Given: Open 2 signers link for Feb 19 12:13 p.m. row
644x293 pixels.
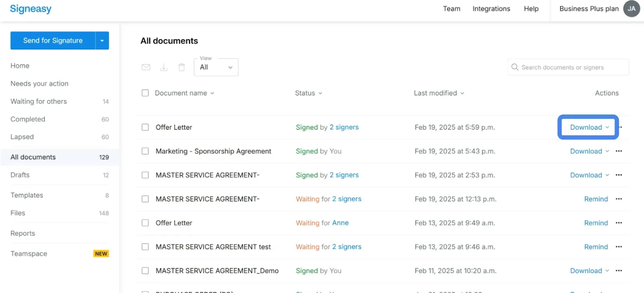Looking at the screenshot, I should click(x=347, y=199).
